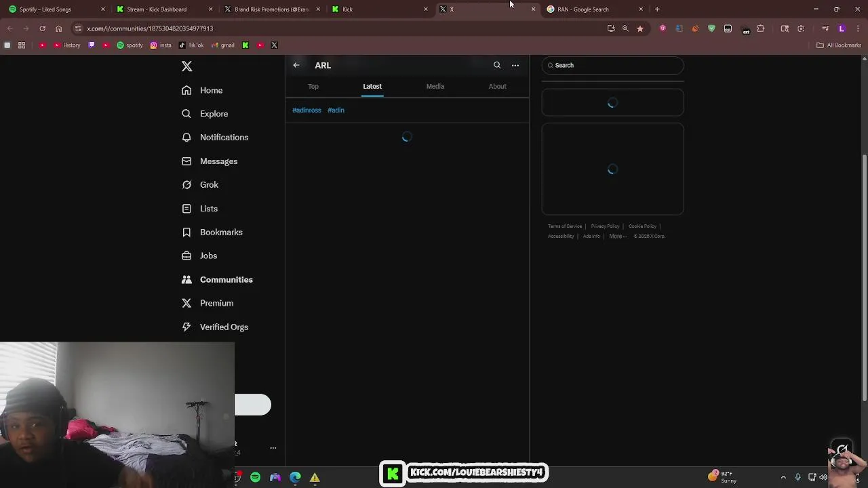
Task: Open Spotify from the taskbar
Action: tap(255, 477)
